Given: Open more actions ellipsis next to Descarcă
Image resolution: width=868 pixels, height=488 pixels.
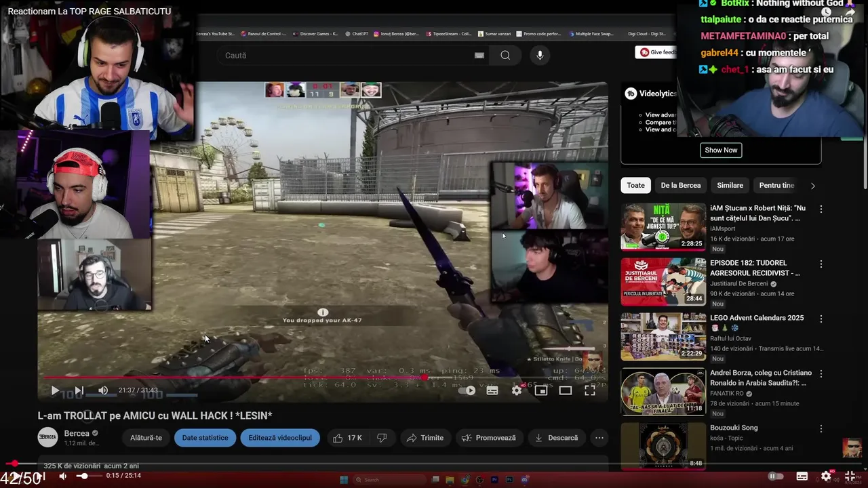Looking at the screenshot, I should (x=599, y=438).
